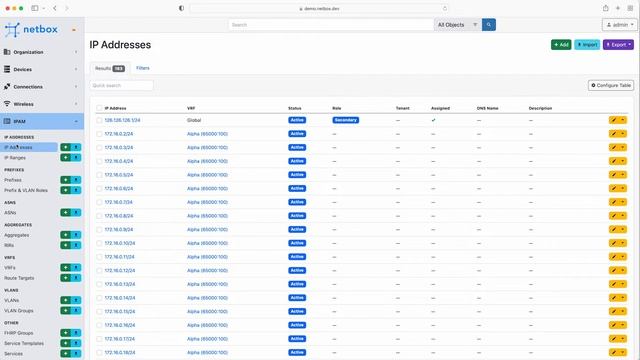640x360 pixels.
Task: Toggle the browser sidebar icon
Action: 35,8
